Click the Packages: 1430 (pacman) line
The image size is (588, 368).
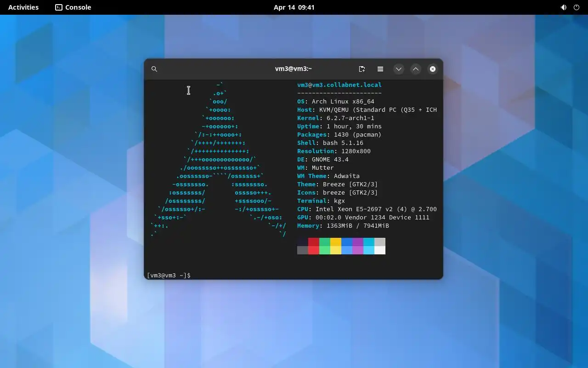pos(339,135)
